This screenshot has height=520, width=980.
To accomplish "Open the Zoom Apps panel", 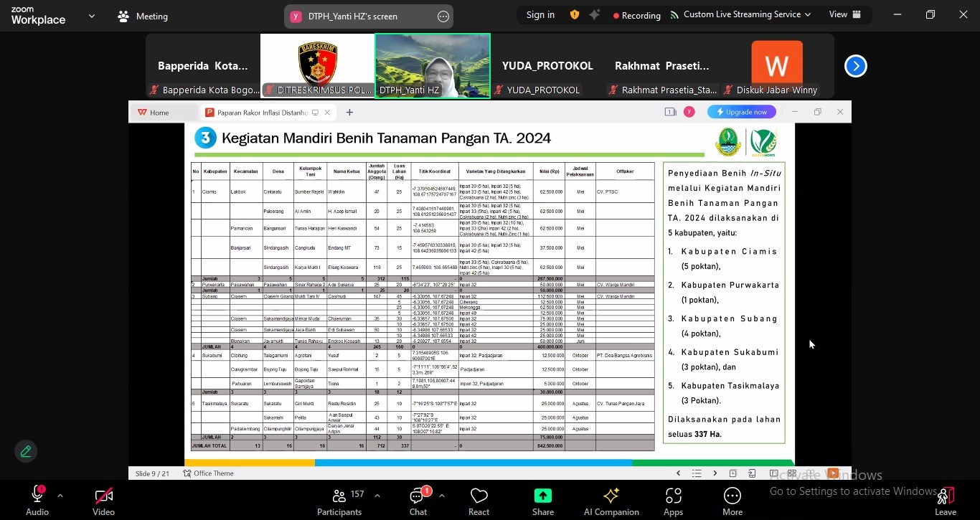I will tap(673, 501).
